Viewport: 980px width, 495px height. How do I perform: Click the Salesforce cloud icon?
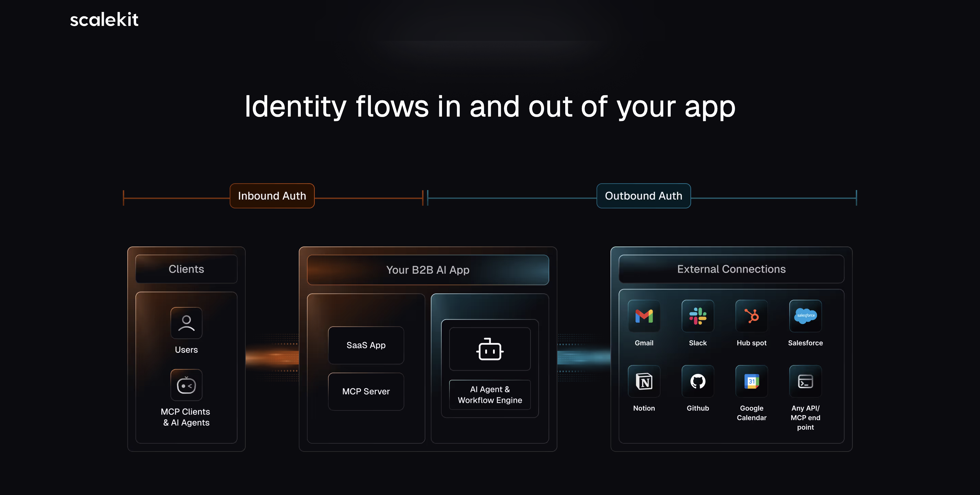click(x=805, y=316)
